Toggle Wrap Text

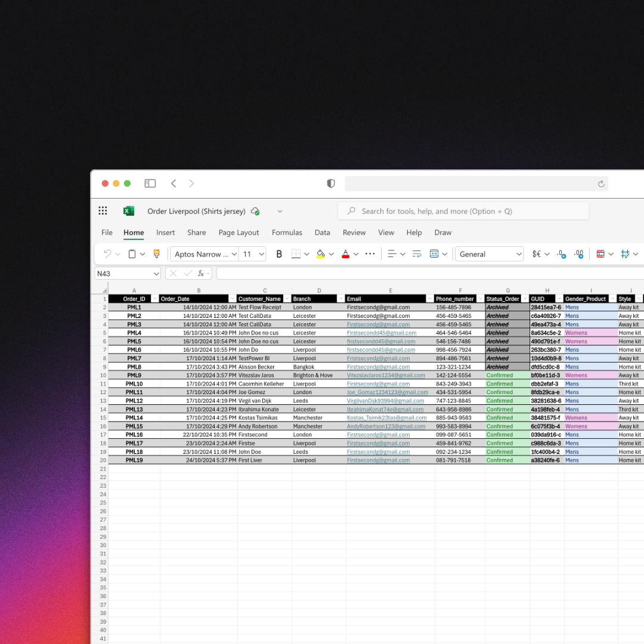[x=416, y=254]
